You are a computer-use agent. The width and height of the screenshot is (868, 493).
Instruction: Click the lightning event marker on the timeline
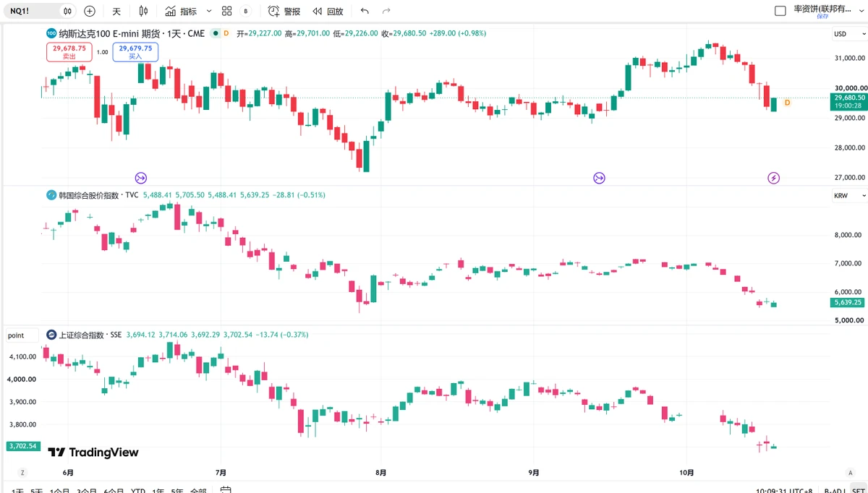click(773, 177)
